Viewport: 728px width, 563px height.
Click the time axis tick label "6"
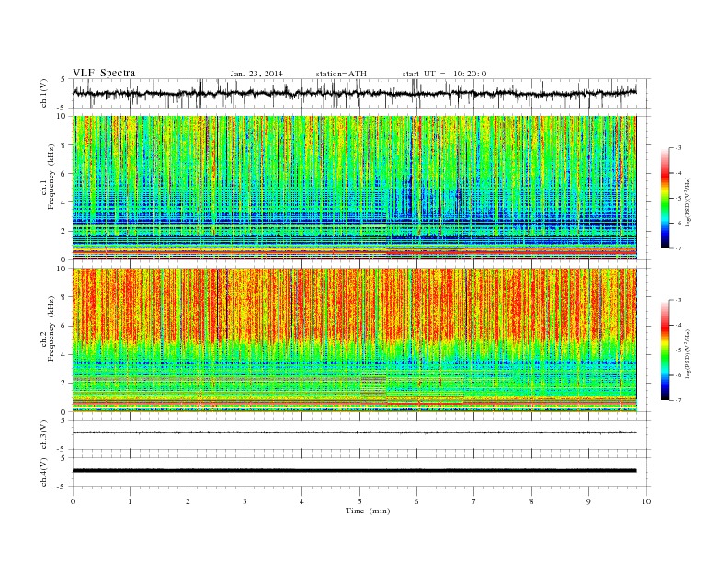point(416,501)
